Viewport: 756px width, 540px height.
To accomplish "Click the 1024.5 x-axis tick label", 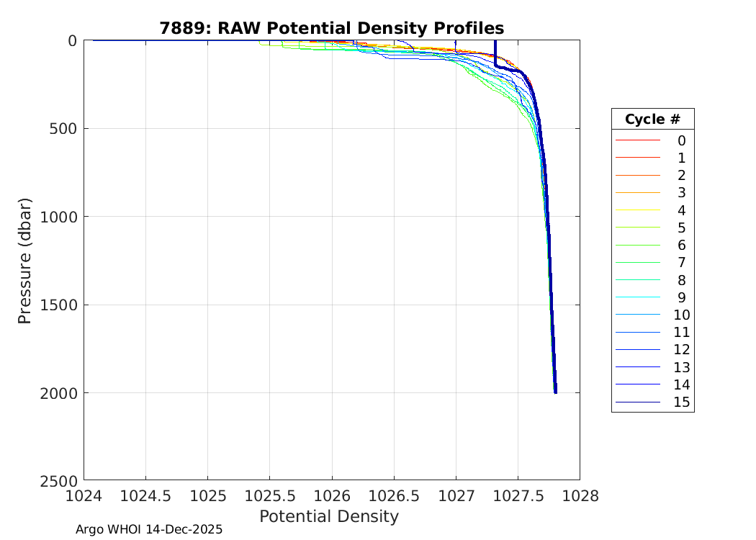I will (146, 495).
